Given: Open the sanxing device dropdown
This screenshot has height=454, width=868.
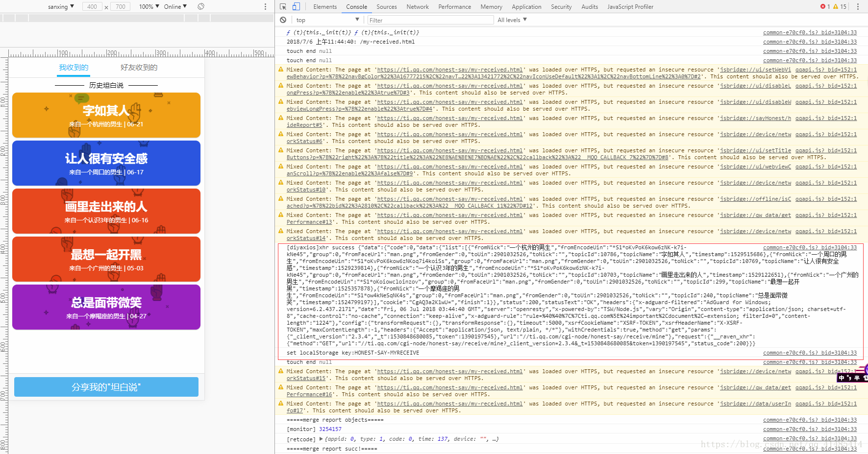Looking at the screenshot, I should (61, 6).
